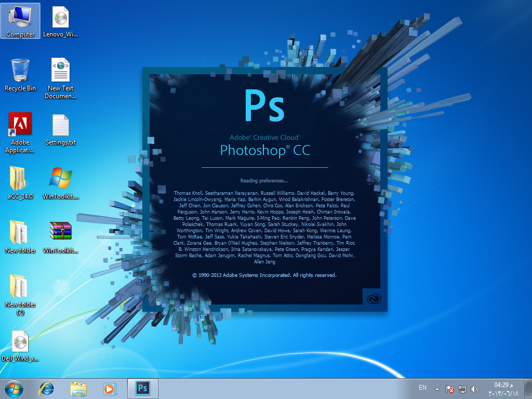
Task: Open the New folder icon
Action: [x=20, y=237]
